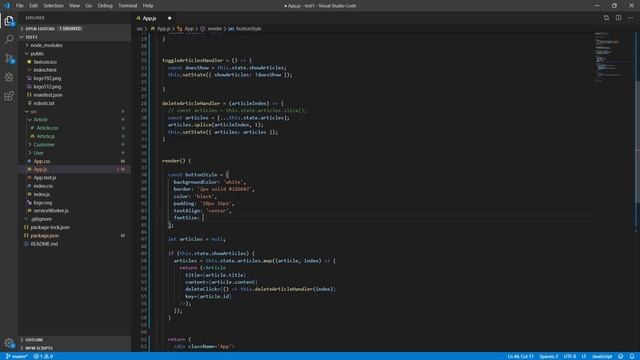Switch to the App.js editor tab
Viewport: 640px width, 360px height.
click(x=149, y=18)
